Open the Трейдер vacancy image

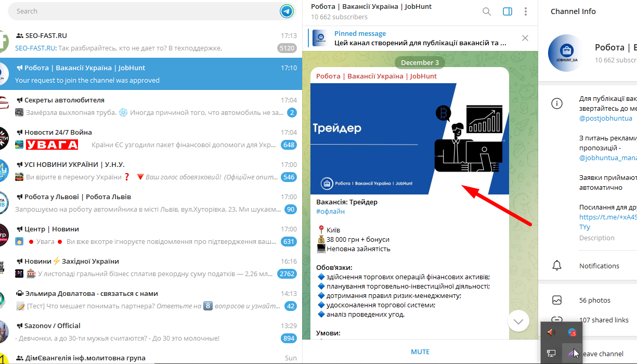[410, 139]
